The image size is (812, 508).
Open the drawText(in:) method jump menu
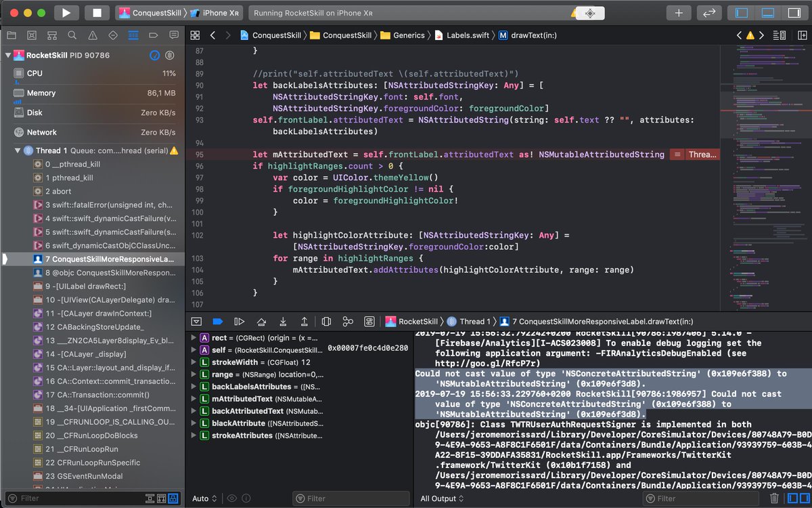pos(526,35)
